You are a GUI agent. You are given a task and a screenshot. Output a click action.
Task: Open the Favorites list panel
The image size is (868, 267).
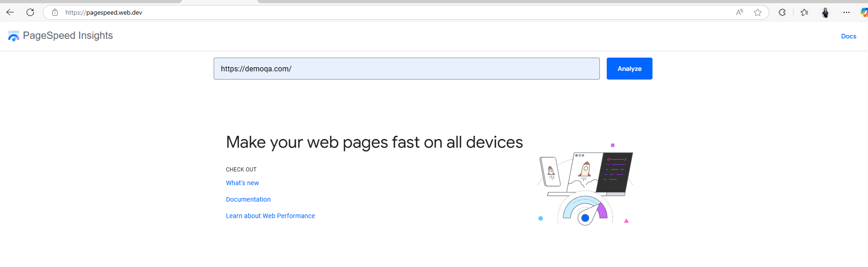click(804, 12)
